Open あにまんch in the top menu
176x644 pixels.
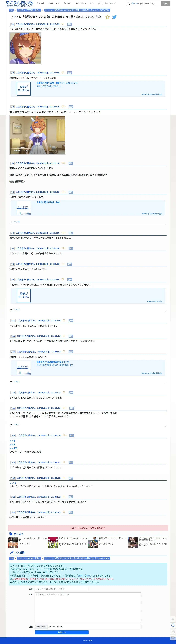[x=81, y=4]
